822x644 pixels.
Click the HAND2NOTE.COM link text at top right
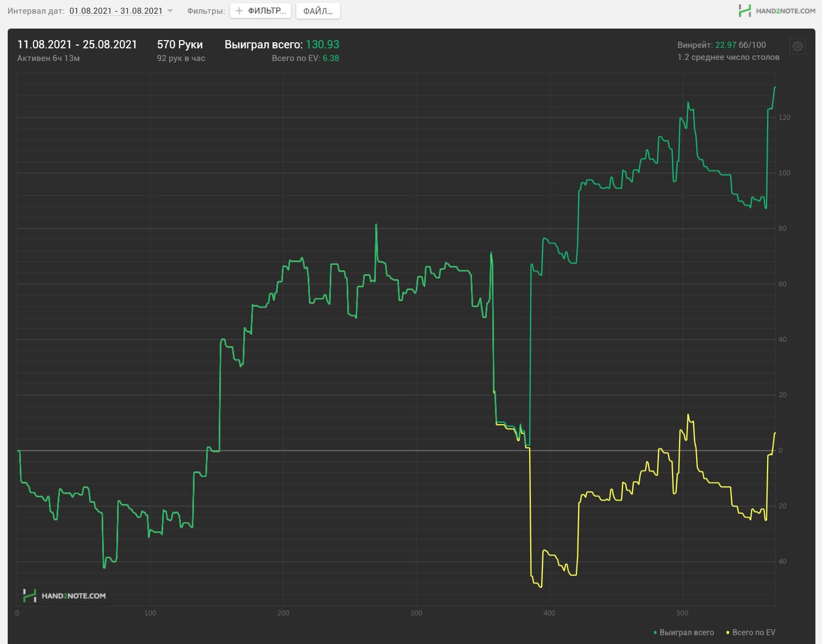click(785, 10)
